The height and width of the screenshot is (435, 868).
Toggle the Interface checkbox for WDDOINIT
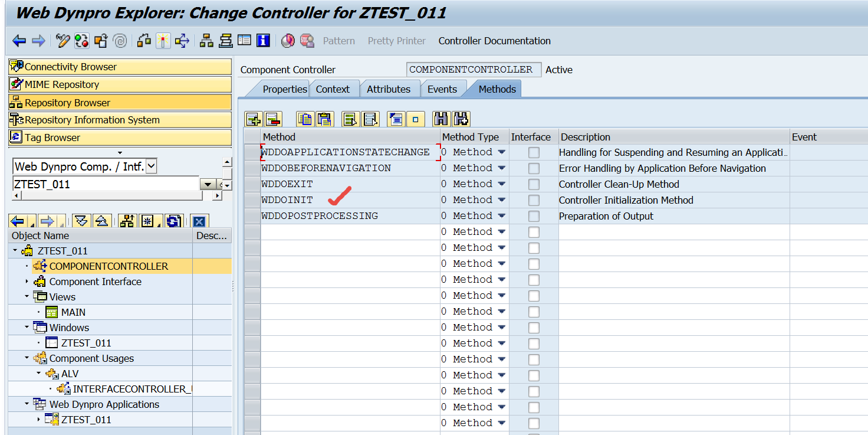(x=534, y=200)
